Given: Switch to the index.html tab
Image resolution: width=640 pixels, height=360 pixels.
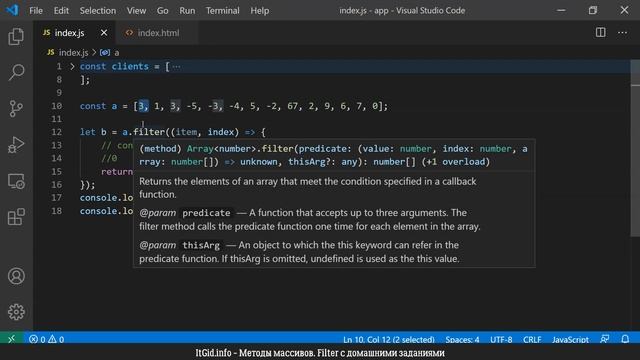Looking at the screenshot, I should click(157, 33).
